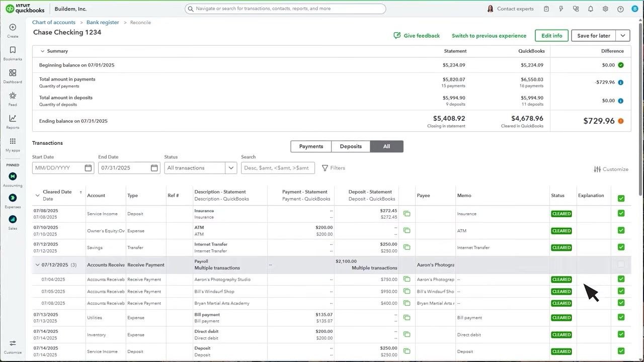This screenshot has height=362, width=644.
Task: Open the Feed sidebar icon
Action: click(13, 96)
